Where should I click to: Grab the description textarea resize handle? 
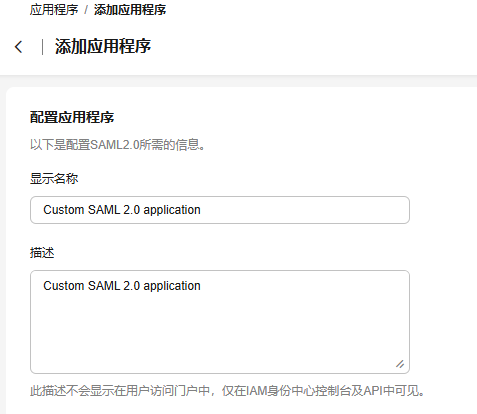(400, 364)
